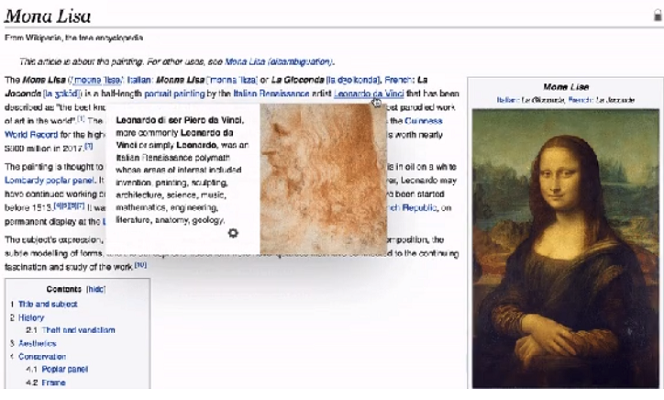Screen dimensions: 664x400
Task: Click the Italian link in the infobox caption
Action: (508, 100)
